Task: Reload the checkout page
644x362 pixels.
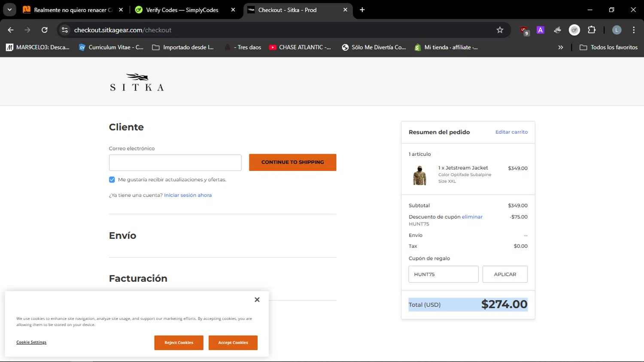Action: pos(45,30)
